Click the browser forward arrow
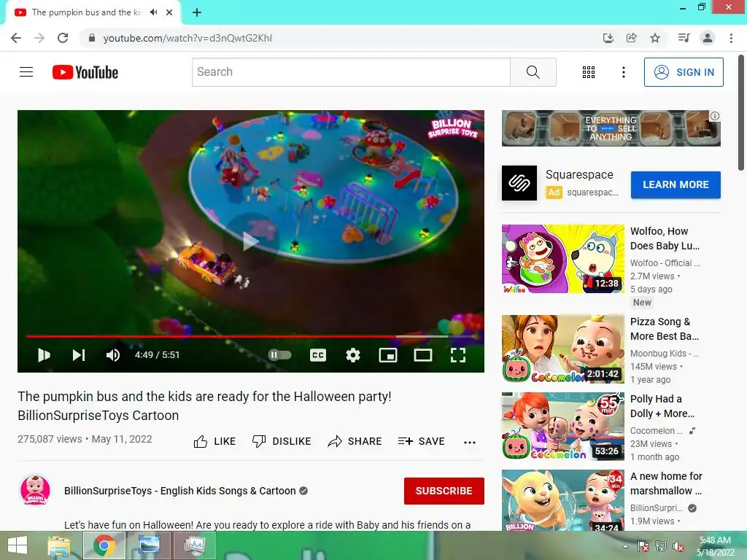Viewport: 747px width, 560px height. pos(39,38)
